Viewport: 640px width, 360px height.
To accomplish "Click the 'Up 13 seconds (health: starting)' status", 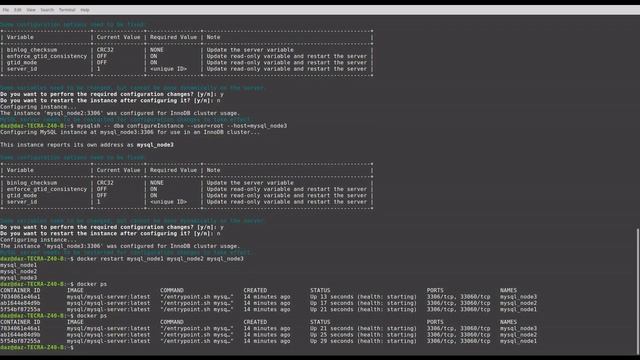I will [363, 297].
